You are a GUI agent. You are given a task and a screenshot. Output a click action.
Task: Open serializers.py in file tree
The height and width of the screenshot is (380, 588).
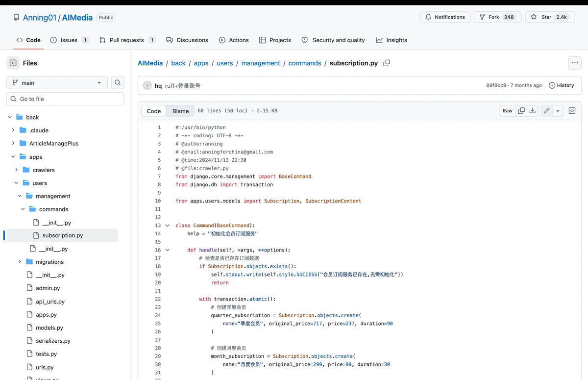coord(53,341)
